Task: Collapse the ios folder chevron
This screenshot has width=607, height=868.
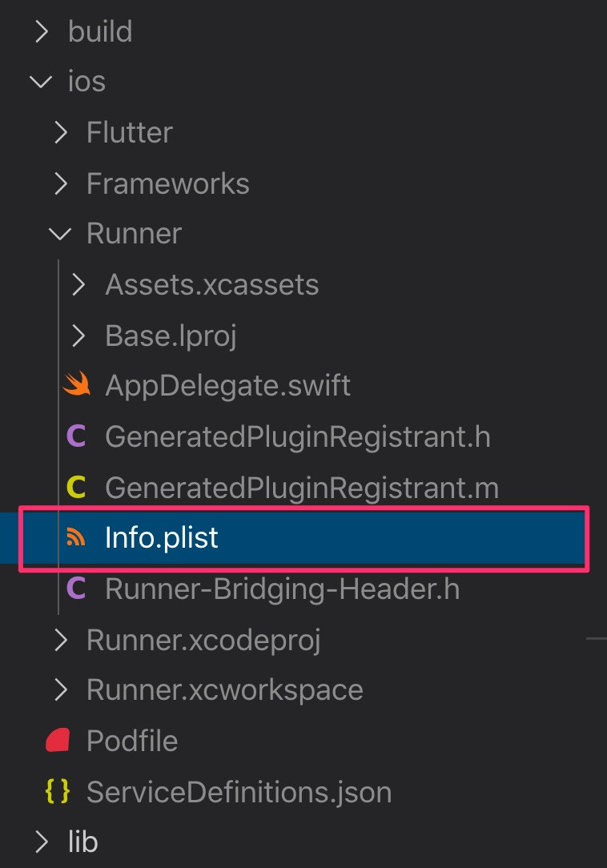Action: coord(41,82)
